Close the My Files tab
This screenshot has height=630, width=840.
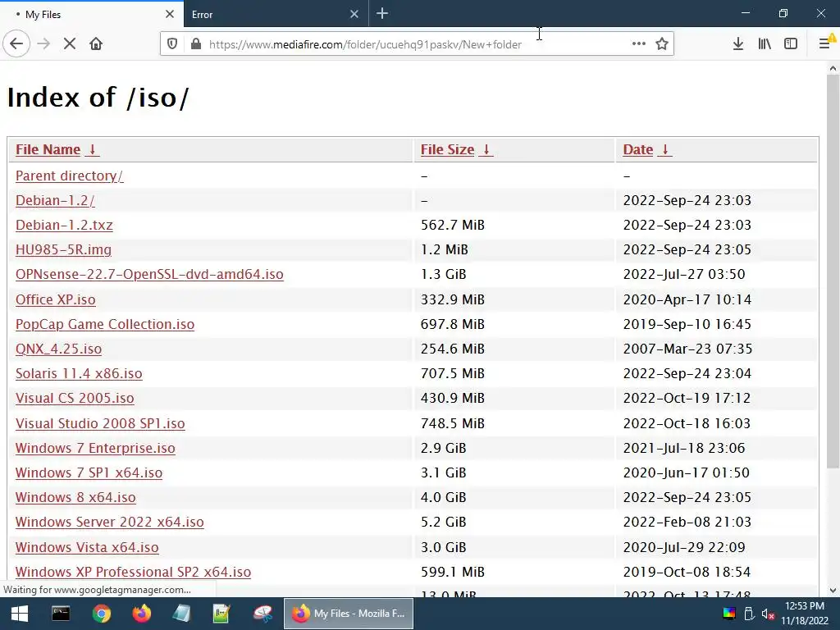point(170,14)
